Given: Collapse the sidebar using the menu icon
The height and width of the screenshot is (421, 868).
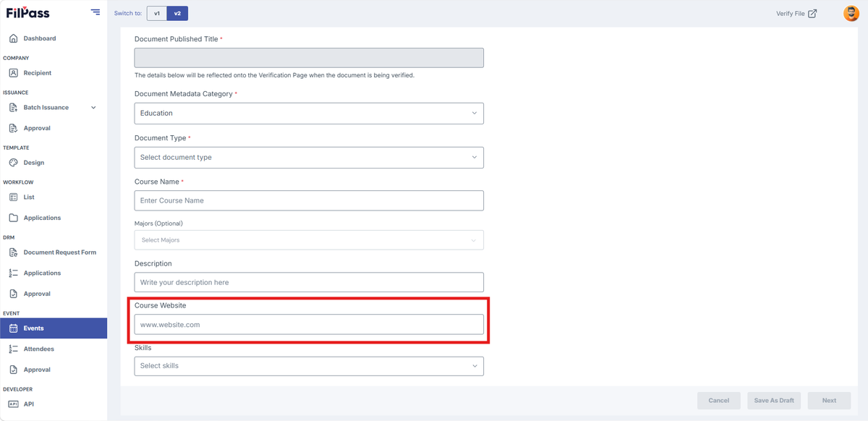Looking at the screenshot, I should [95, 12].
